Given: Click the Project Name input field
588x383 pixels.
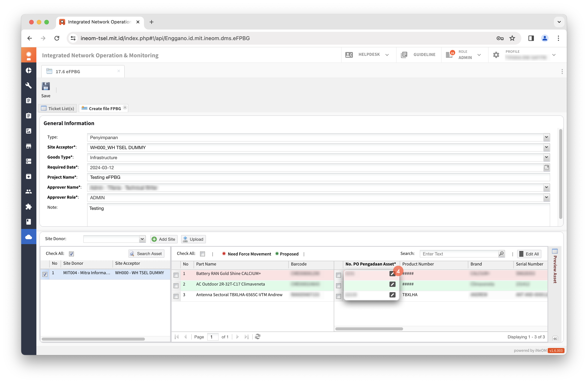Looking at the screenshot, I should tap(318, 177).
